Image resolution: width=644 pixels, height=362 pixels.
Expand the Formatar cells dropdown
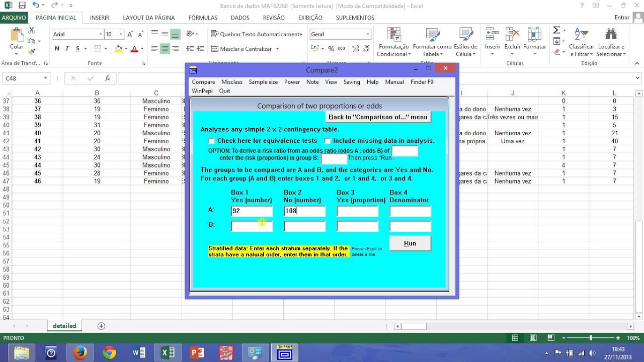click(x=534, y=54)
